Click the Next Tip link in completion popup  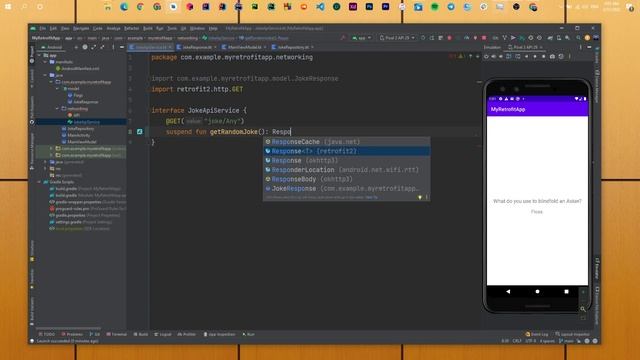pos(371,198)
